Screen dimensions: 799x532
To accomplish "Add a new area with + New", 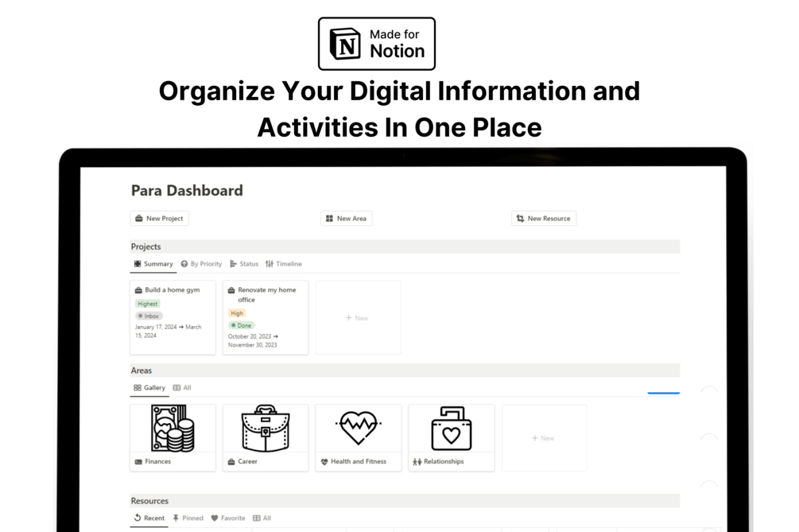I will [545, 437].
